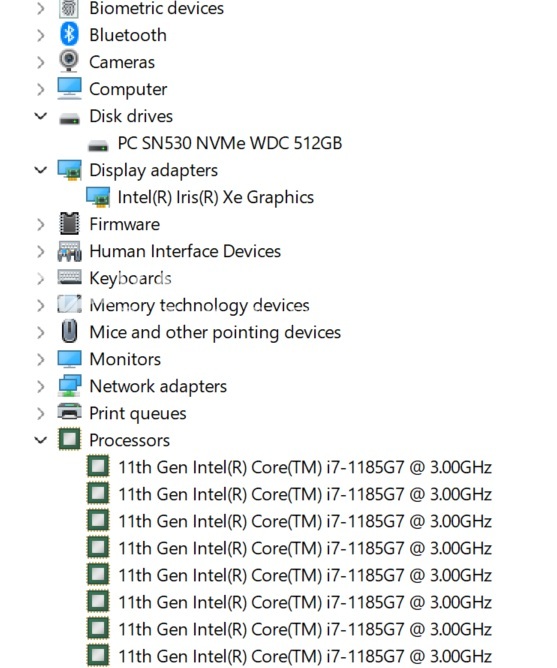Viewport: 557px width, 668px height.
Task: Click the Human Interface Devices icon
Action: coord(69,251)
